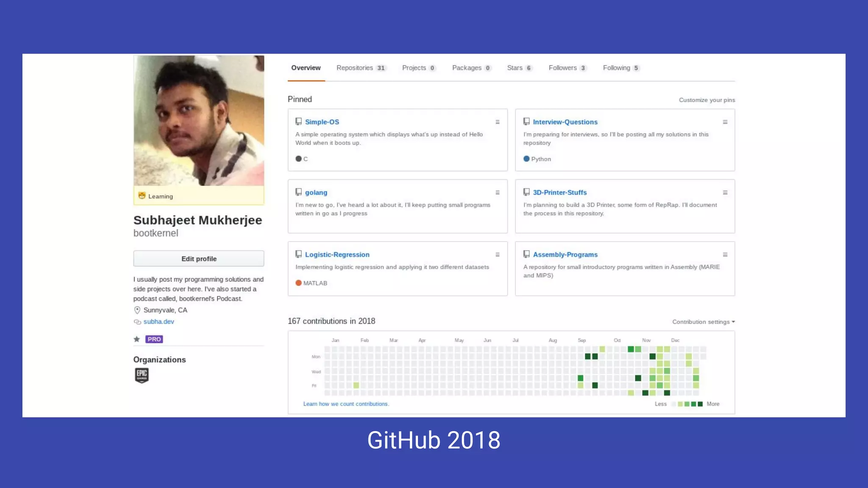Open Contribution settings dropdown
The height and width of the screenshot is (488, 868).
point(704,322)
